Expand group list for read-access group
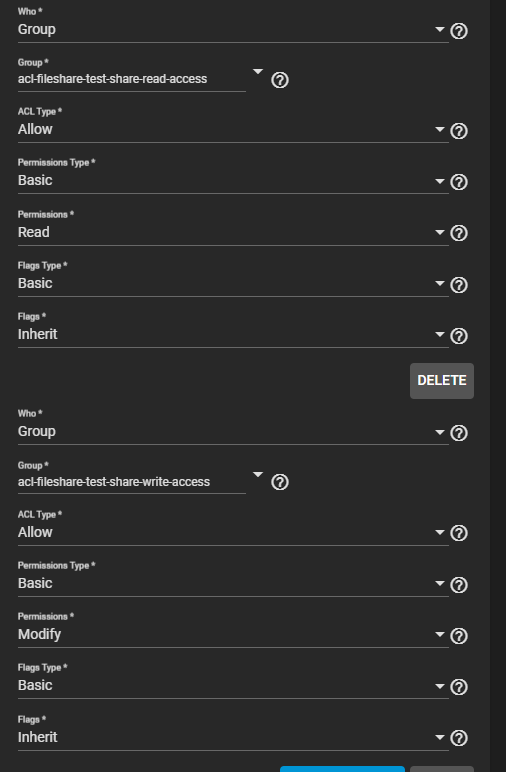 257,72
